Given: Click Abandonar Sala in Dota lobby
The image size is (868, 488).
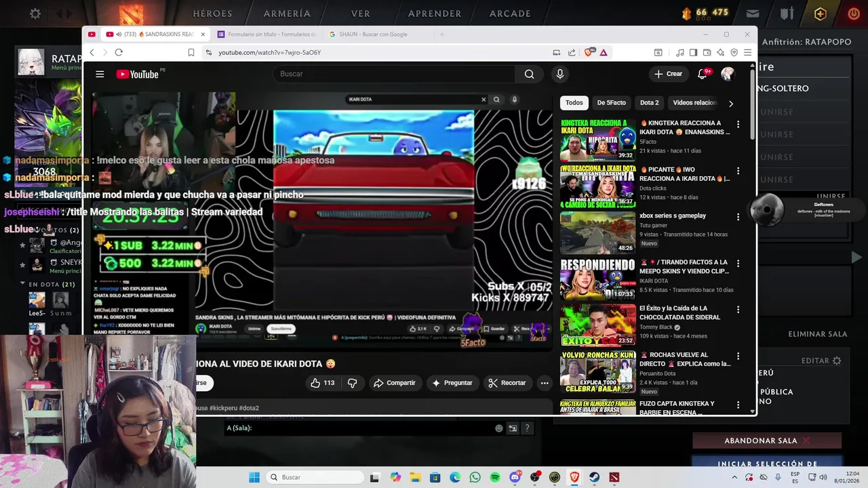Looking at the screenshot, I should coord(766,441).
